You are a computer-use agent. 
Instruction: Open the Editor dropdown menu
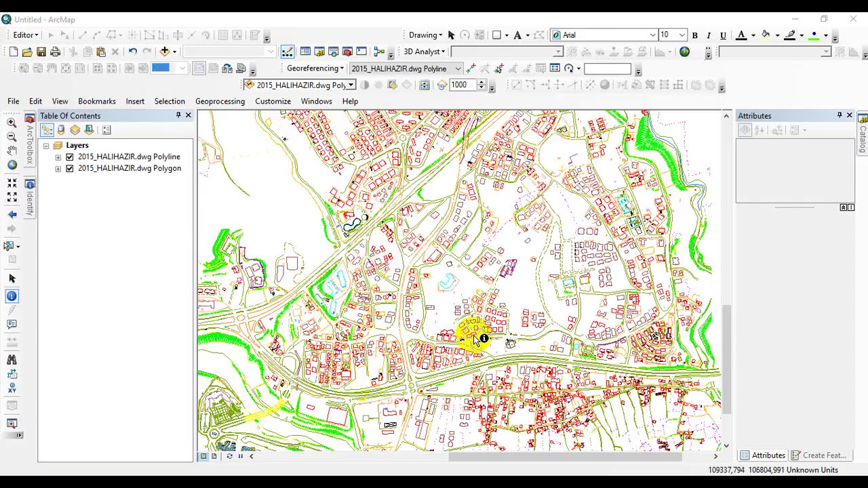(26, 35)
